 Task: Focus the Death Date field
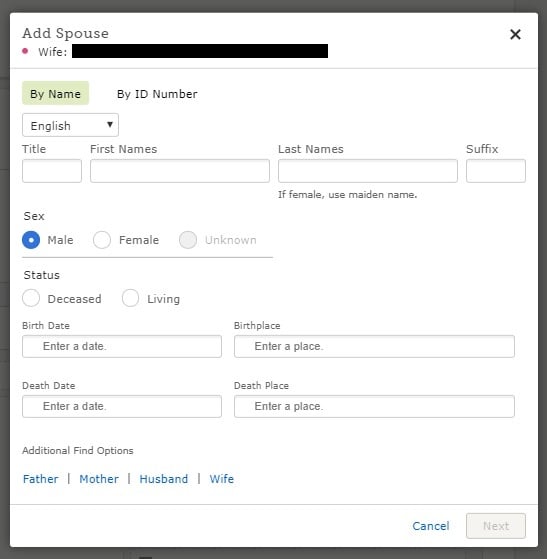pyautogui.click(x=122, y=406)
